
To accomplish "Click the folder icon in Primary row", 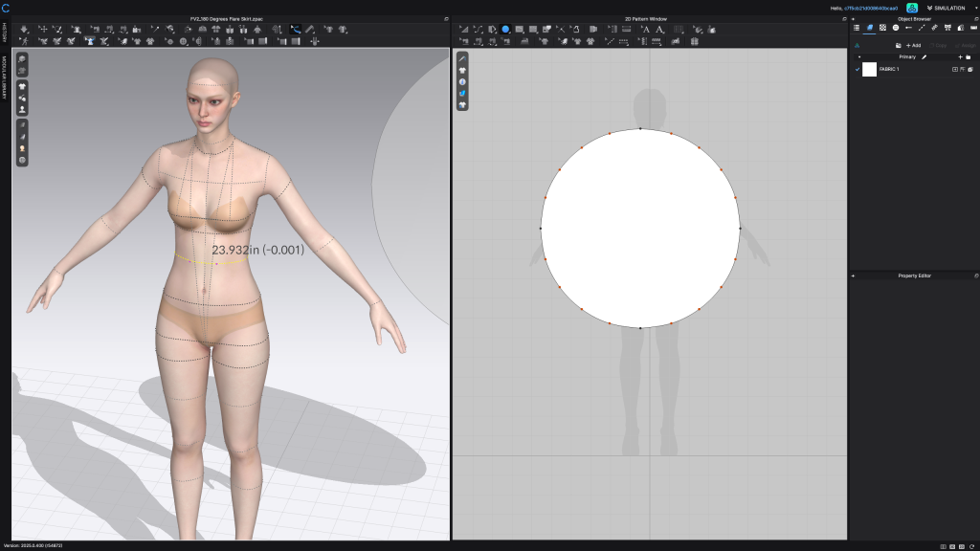I will tap(969, 56).
